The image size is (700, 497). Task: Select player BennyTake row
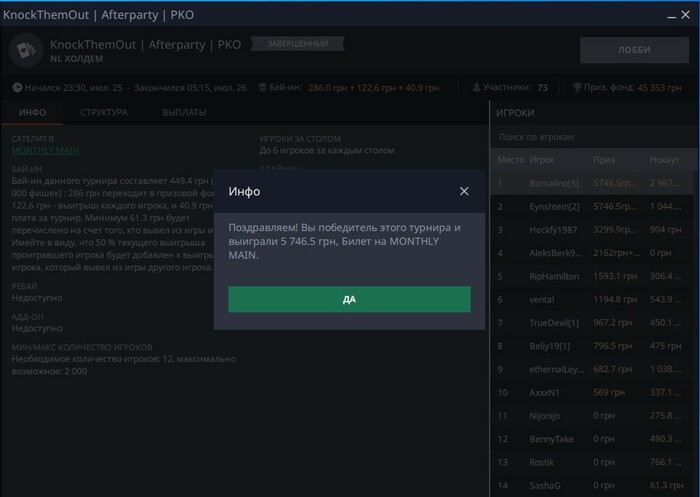[x=592, y=439]
